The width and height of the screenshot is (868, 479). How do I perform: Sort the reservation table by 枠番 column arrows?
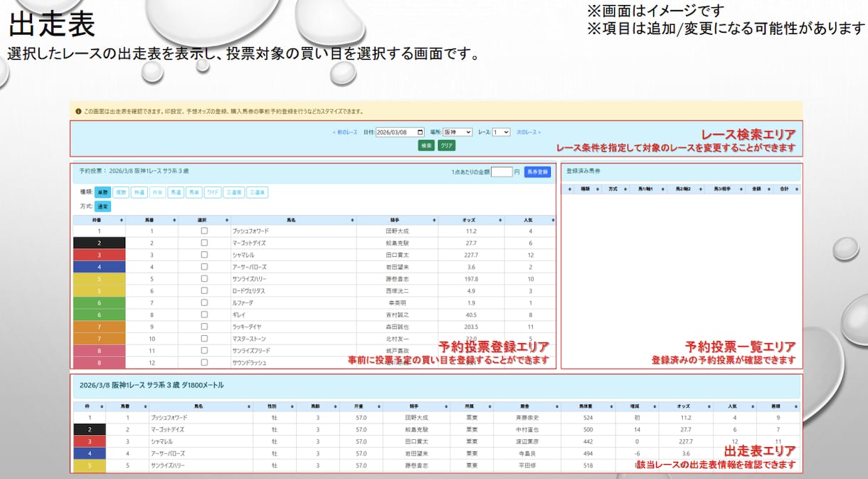(122, 220)
